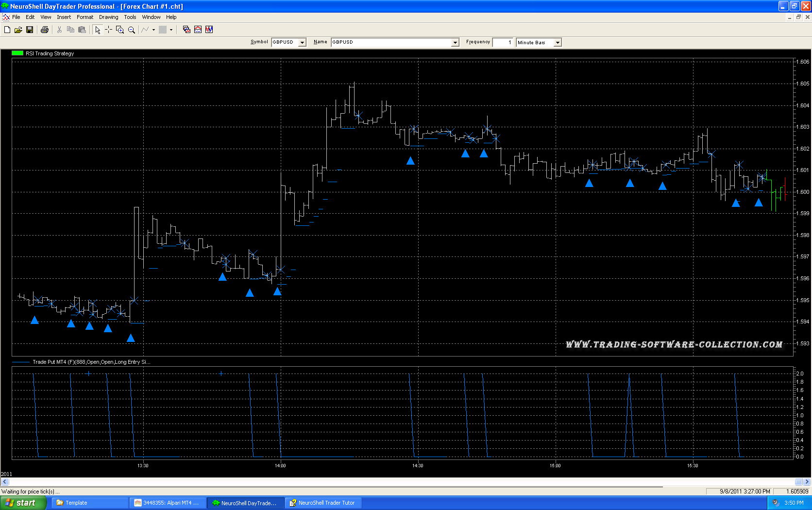This screenshot has width=812, height=510.
Task: Activate the crosshair cursor tool
Action: [x=108, y=30]
